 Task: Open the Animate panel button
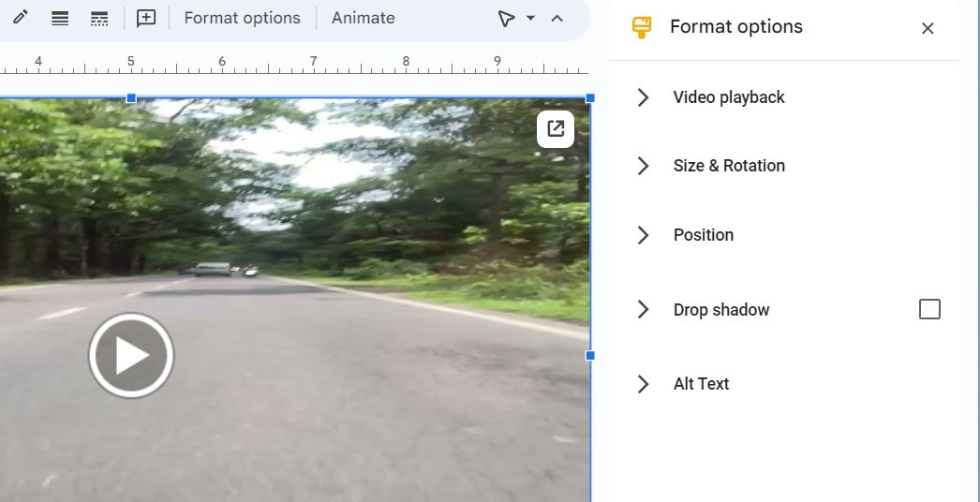[364, 18]
